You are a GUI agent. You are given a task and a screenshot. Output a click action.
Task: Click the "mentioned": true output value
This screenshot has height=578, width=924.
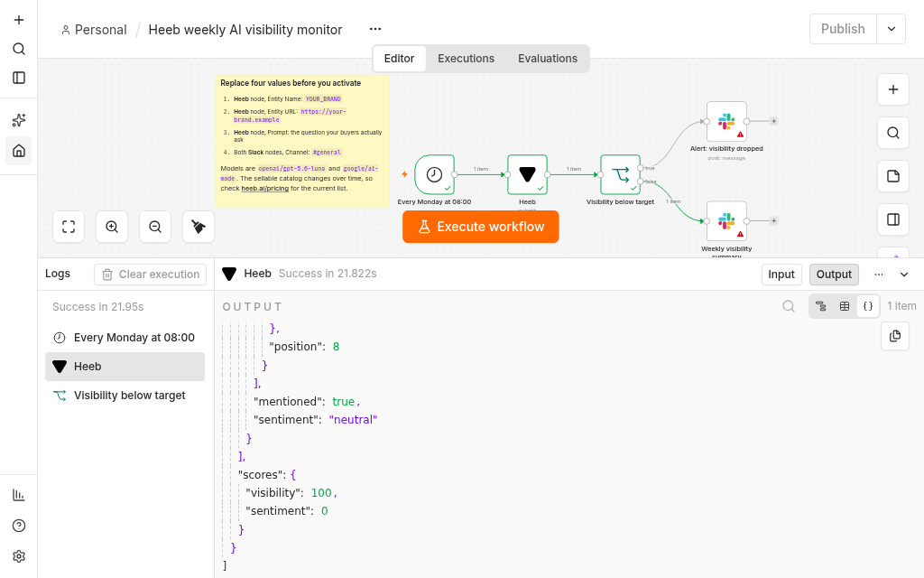(x=344, y=401)
